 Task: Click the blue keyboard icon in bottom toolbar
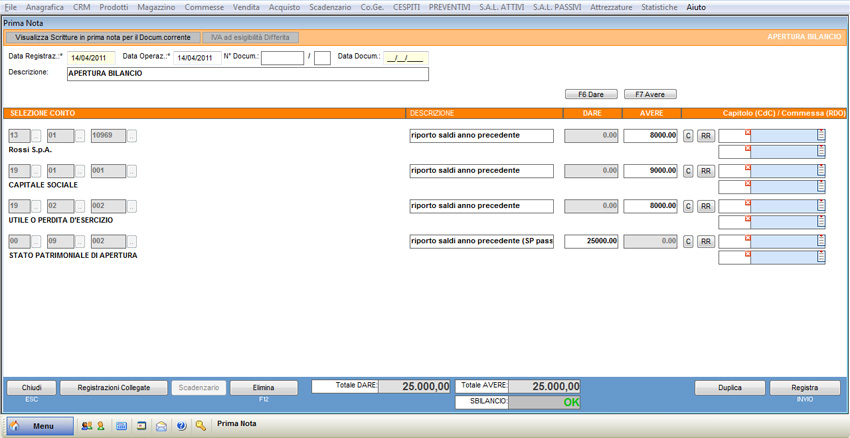[x=122, y=426]
